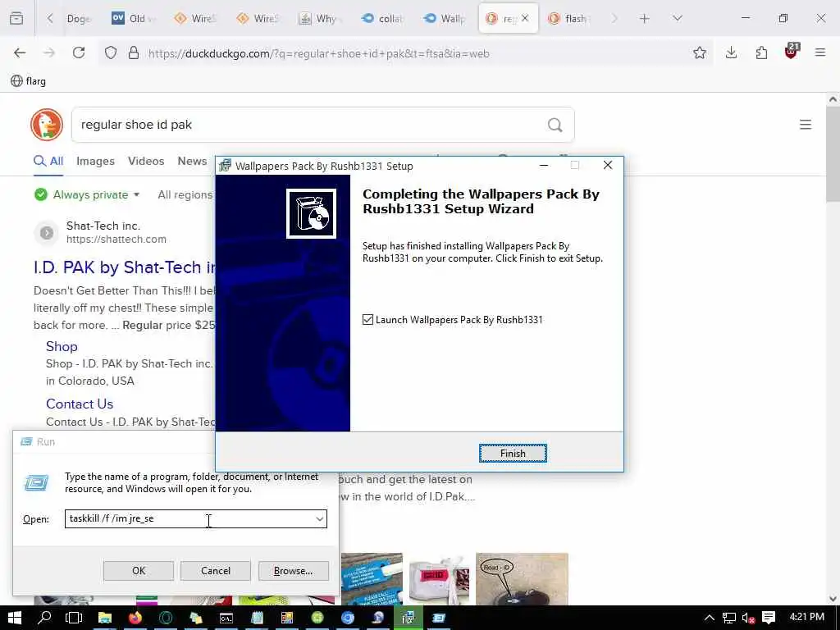Show hidden system tray icons
Image resolution: width=840 pixels, height=630 pixels.
[x=710, y=618]
